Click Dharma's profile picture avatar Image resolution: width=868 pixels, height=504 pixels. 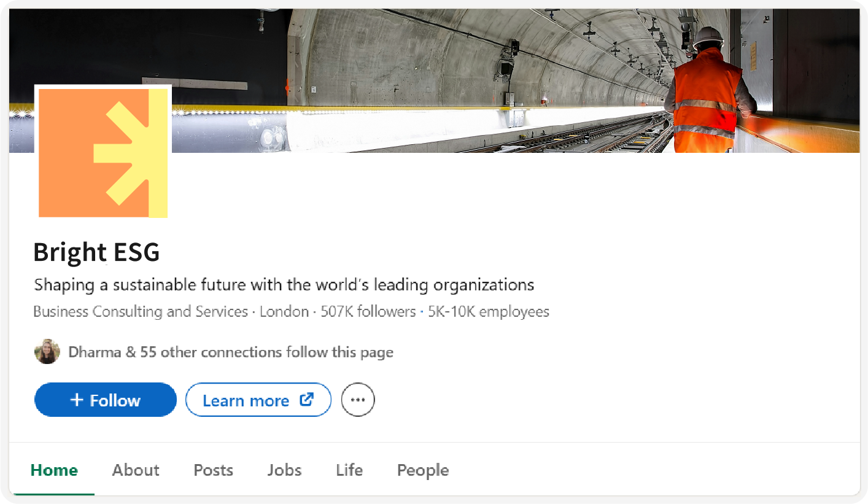pyautogui.click(x=47, y=352)
